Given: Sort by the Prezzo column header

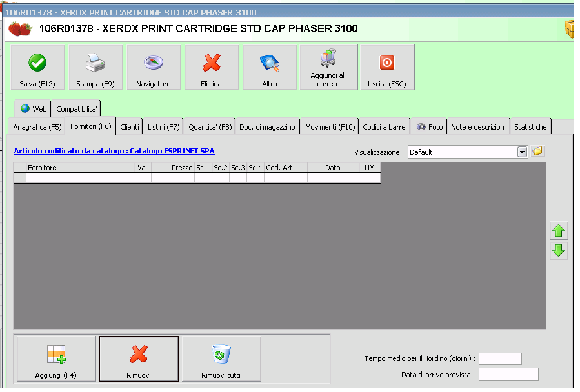Looking at the screenshot, I should point(173,168).
